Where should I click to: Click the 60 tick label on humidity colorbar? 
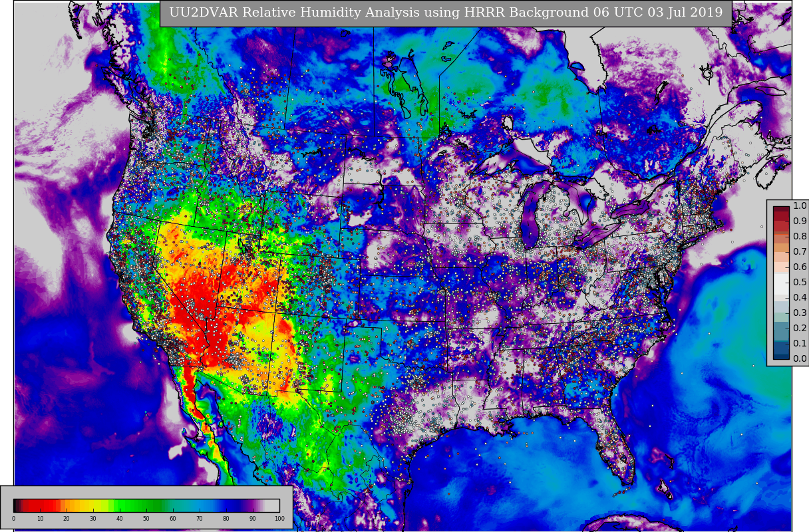(173, 519)
